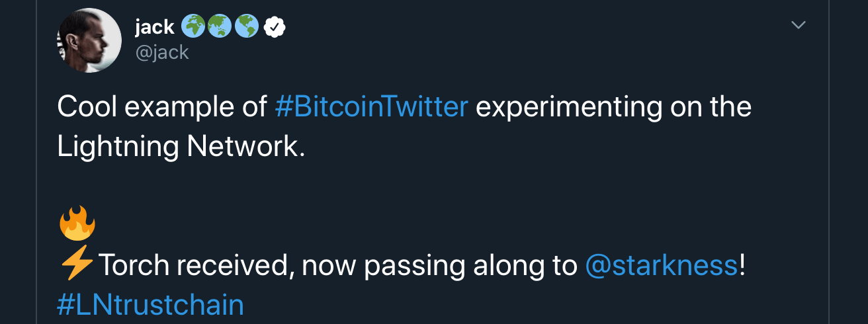Click the "now passing along to" text
Image resolution: width=868 pixels, height=324 pixels.
pyautogui.click(x=439, y=266)
